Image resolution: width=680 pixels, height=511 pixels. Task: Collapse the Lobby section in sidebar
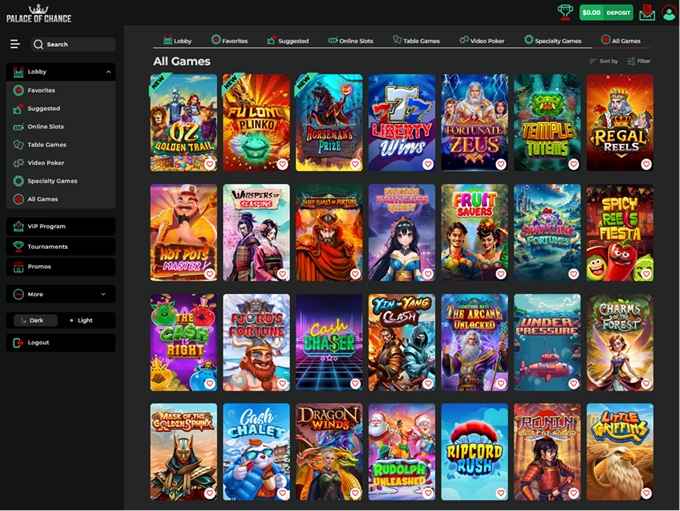pyautogui.click(x=108, y=72)
